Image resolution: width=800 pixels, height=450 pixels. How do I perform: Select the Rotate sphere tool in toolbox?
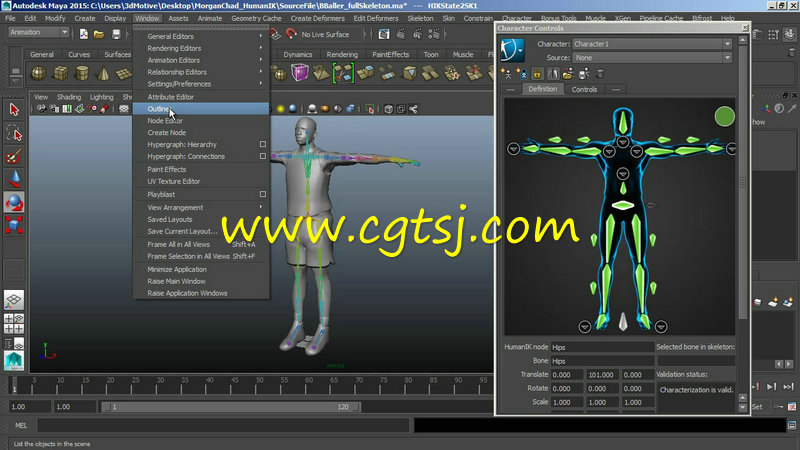coord(14,203)
